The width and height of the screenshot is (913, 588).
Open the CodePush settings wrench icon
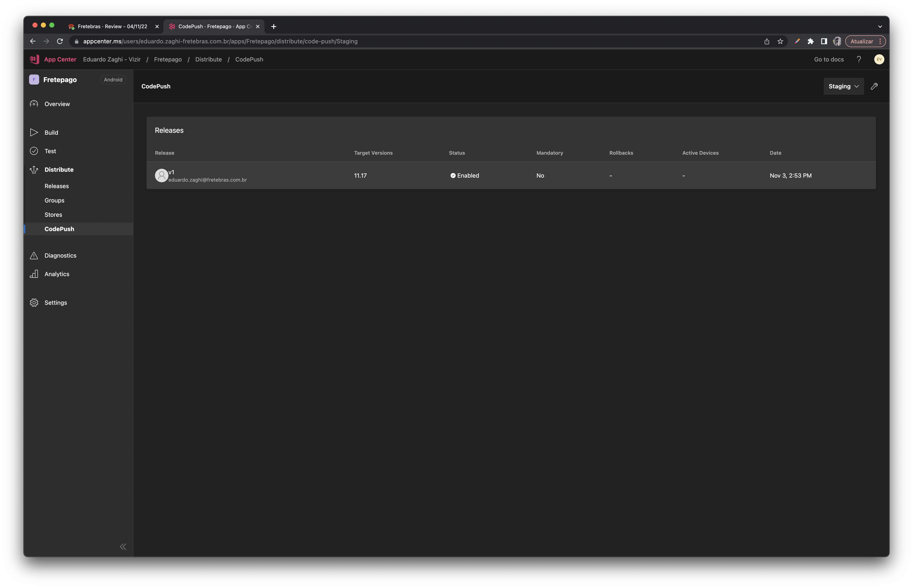point(874,86)
